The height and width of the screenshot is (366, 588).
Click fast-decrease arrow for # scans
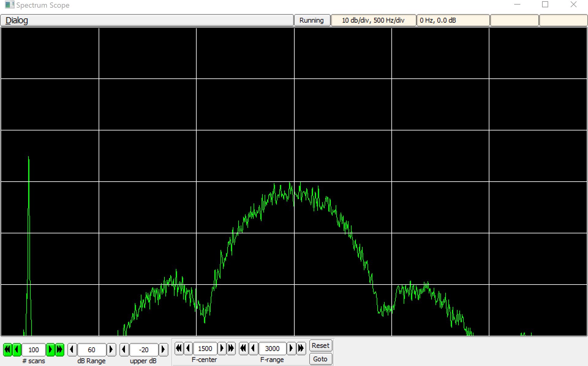[x=7, y=349]
